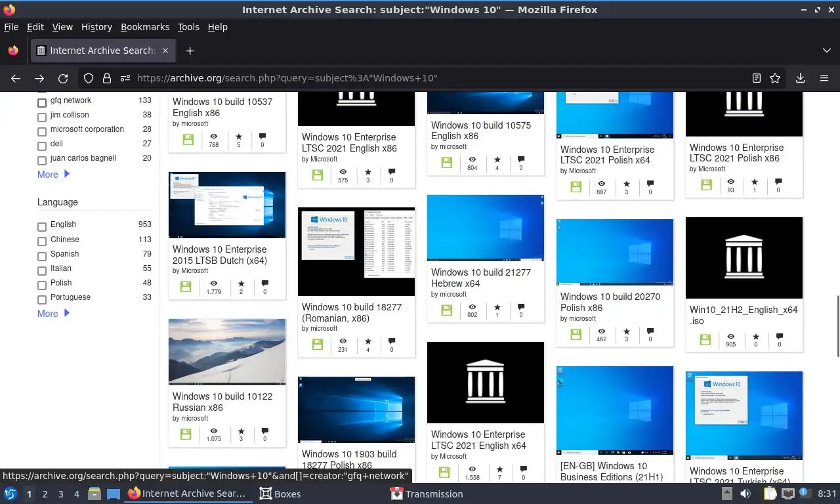Switch to workspace 2 in the taskbar

pyautogui.click(x=45, y=494)
